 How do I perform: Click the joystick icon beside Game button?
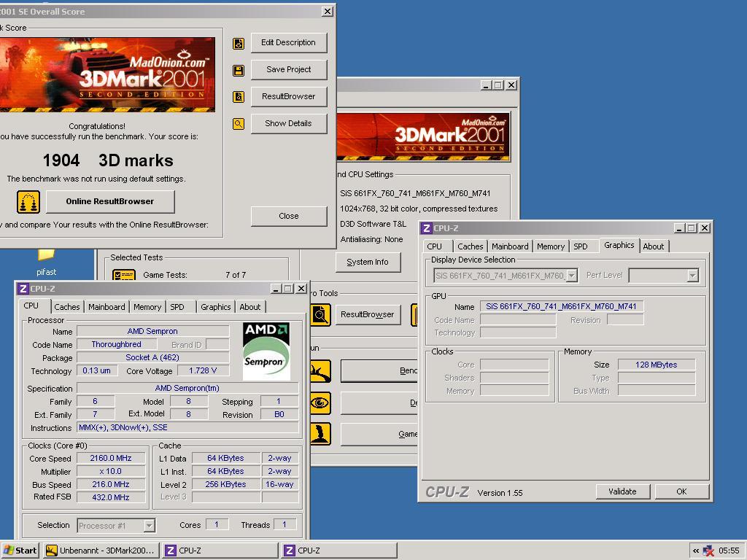point(320,434)
